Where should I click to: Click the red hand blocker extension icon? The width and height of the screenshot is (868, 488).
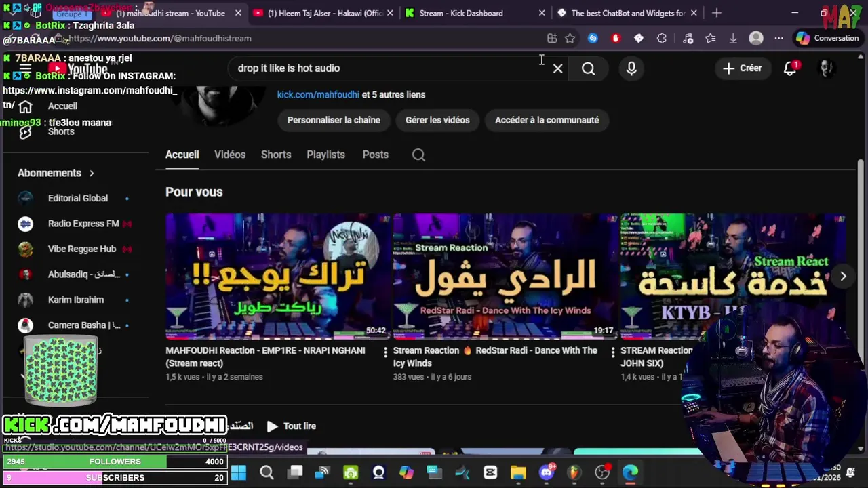616,39
